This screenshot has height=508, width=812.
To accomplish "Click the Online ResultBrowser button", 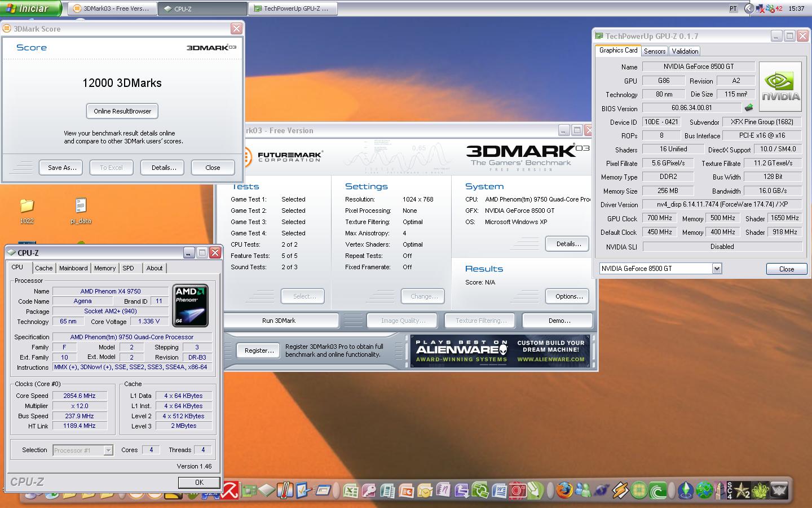I will (122, 111).
